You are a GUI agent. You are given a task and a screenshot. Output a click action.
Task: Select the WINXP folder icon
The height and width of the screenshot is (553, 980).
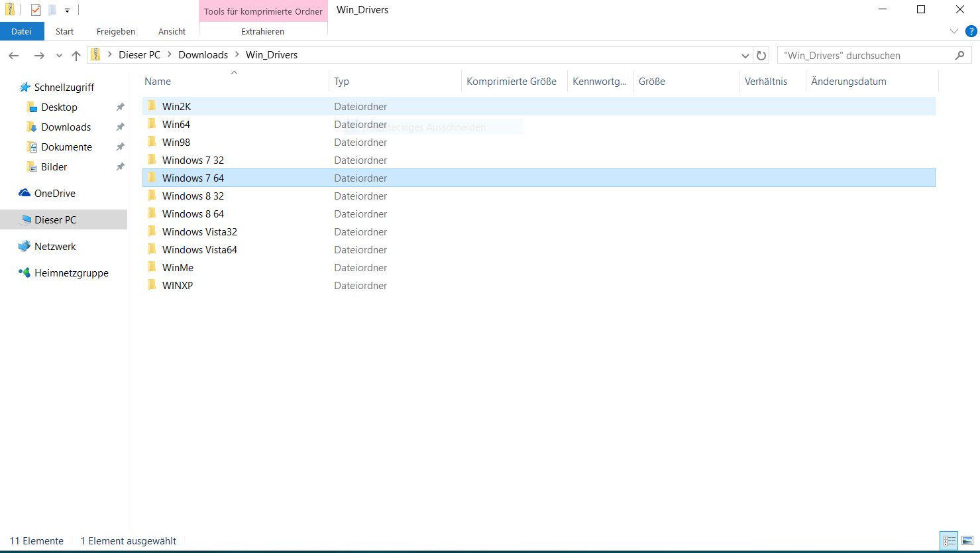click(152, 285)
